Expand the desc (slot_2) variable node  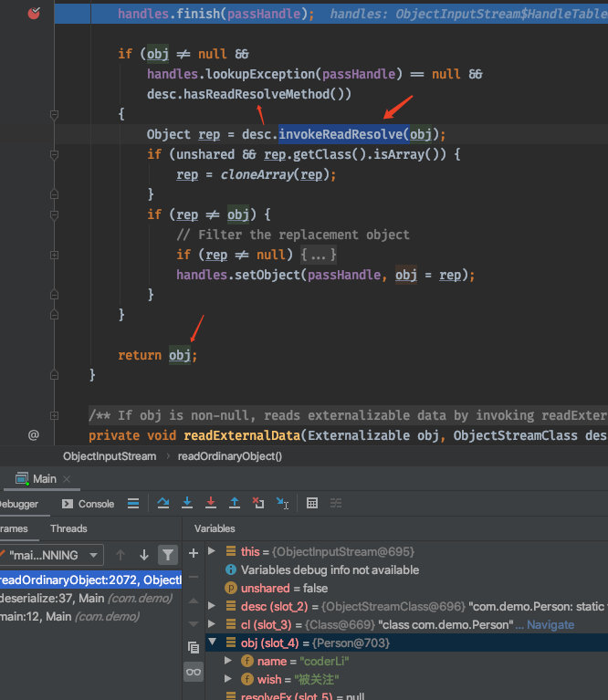tap(212, 605)
